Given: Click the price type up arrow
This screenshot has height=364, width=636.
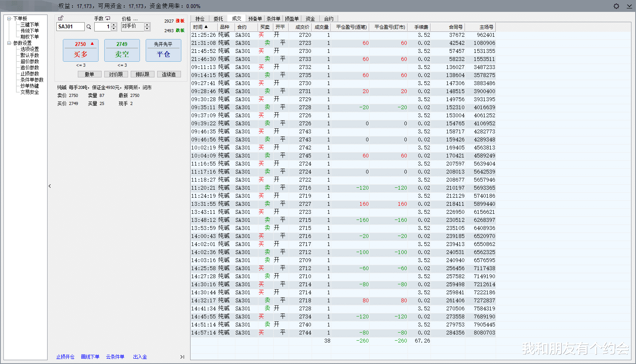Looking at the screenshot, I should pos(147,25).
